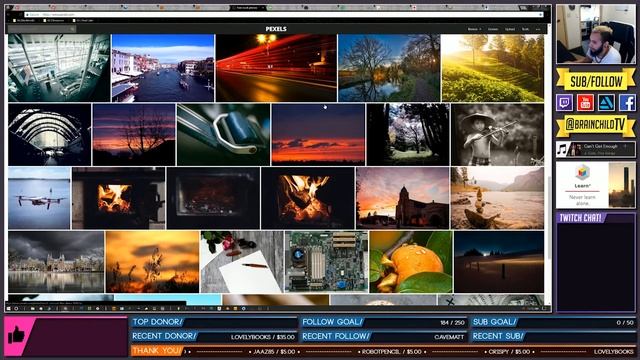Open the red light trails night photo

[x=276, y=68]
